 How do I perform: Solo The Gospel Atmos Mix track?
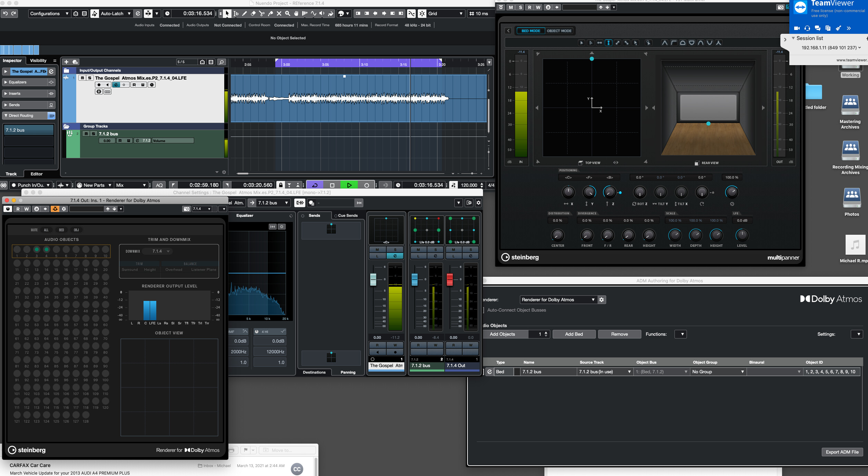[90, 78]
